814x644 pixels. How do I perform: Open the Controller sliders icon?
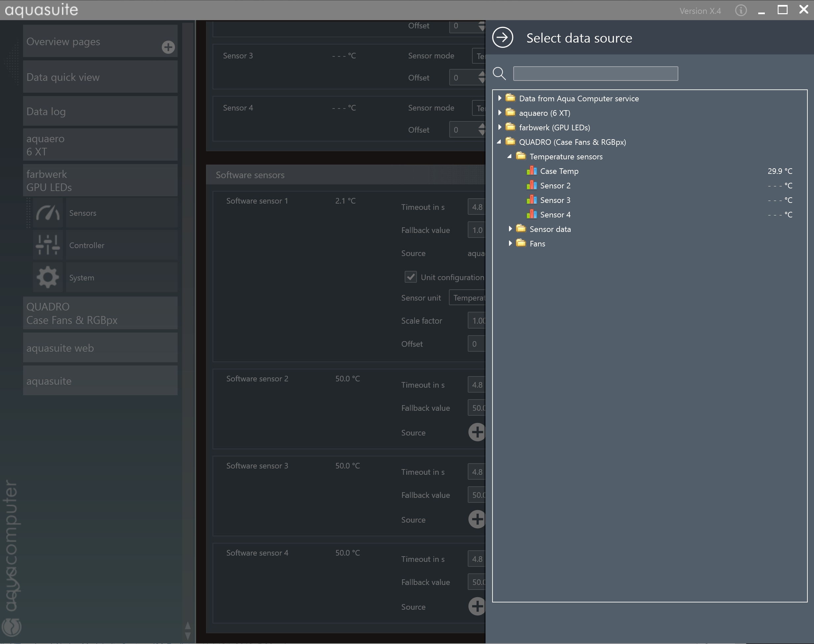48,245
